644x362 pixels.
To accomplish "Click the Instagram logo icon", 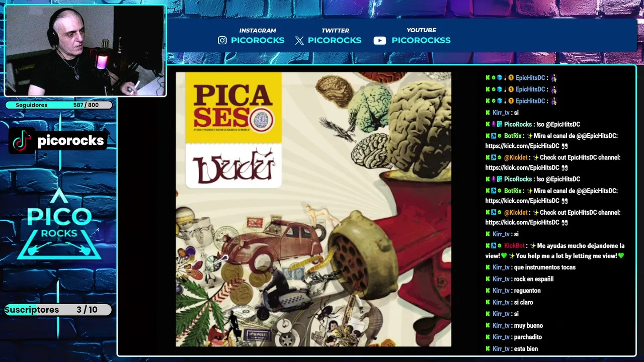I will point(222,40).
